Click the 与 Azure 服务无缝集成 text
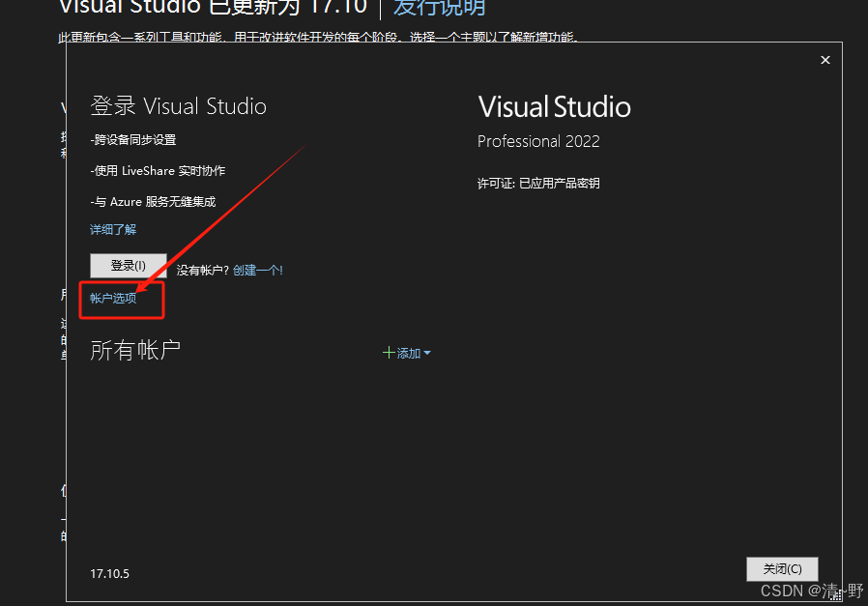This screenshot has height=606, width=868. 153,202
